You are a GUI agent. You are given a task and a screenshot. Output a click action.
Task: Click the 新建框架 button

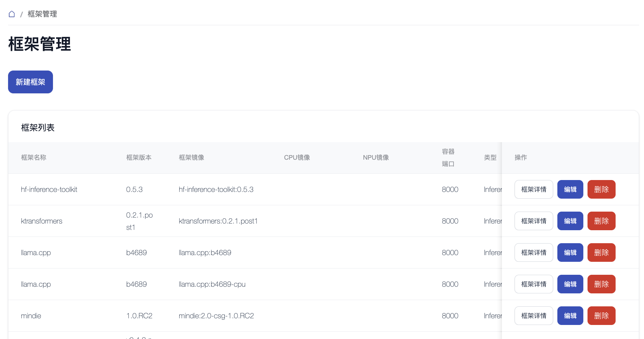pyautogui.click(x=31, y=82)
